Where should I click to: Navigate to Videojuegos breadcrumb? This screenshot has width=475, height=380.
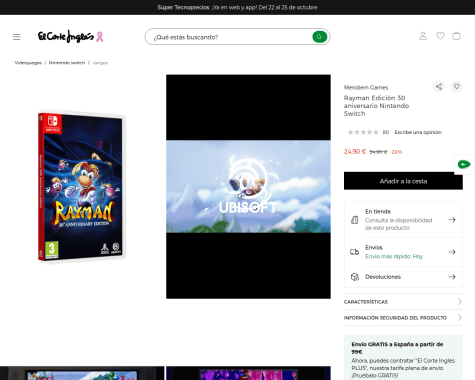[x=28, y=63]
